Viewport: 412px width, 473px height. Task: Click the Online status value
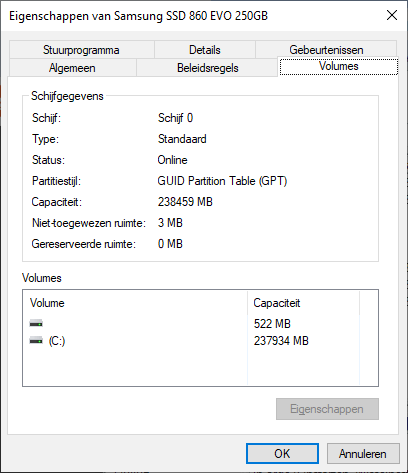[x=172, y=160]
